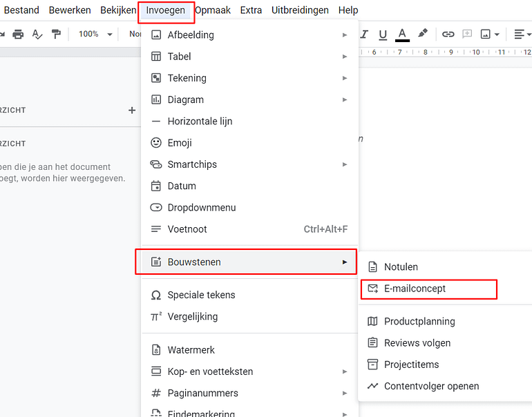Open the highlight color marker tool

coord(422,34)
